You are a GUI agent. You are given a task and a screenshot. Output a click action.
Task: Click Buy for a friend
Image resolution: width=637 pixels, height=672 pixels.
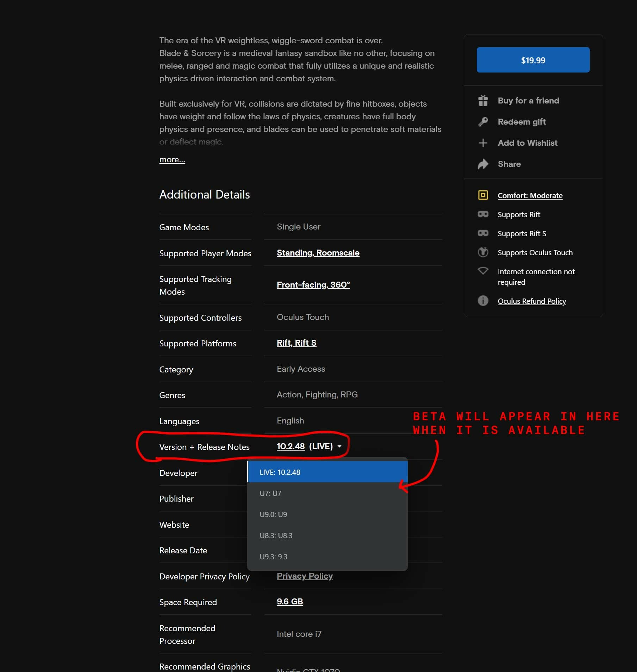point(528,101)
